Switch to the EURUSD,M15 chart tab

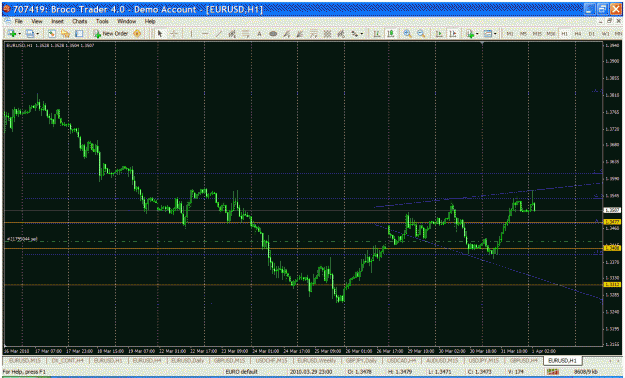pyautogui.click(x=25, y=361)
